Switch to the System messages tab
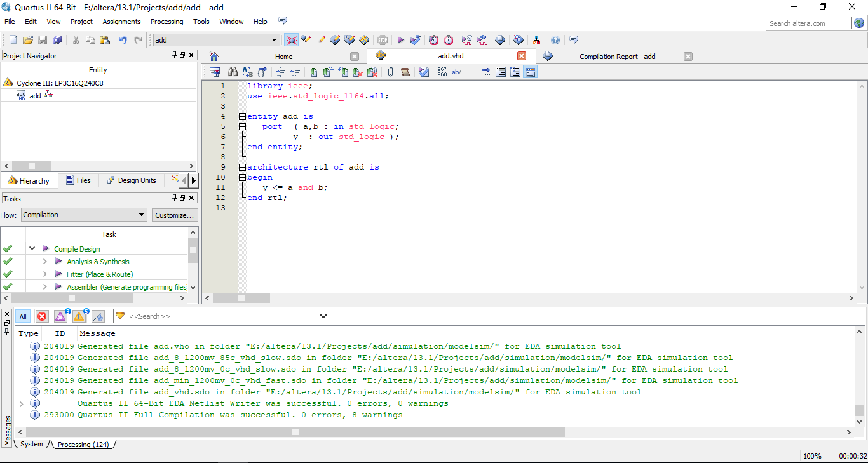Screen dimensions: 868x463 (x=32, y=445)
